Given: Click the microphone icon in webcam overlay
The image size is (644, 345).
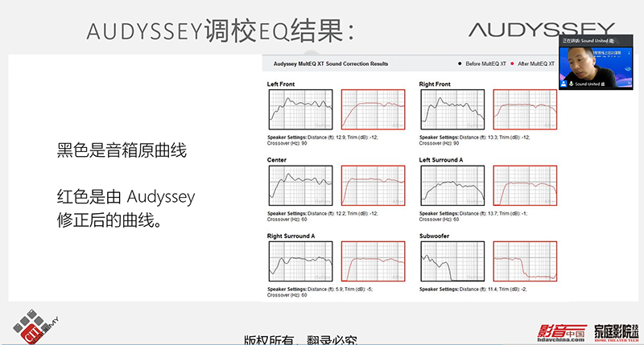Looking at the screenshot, I should 571,84.
